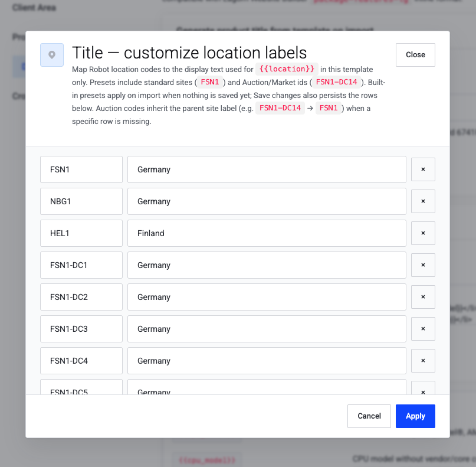Edit the Germany label for FSN1-DC1
The height and width of the screenshot is (467, 476).
point(267,265)
